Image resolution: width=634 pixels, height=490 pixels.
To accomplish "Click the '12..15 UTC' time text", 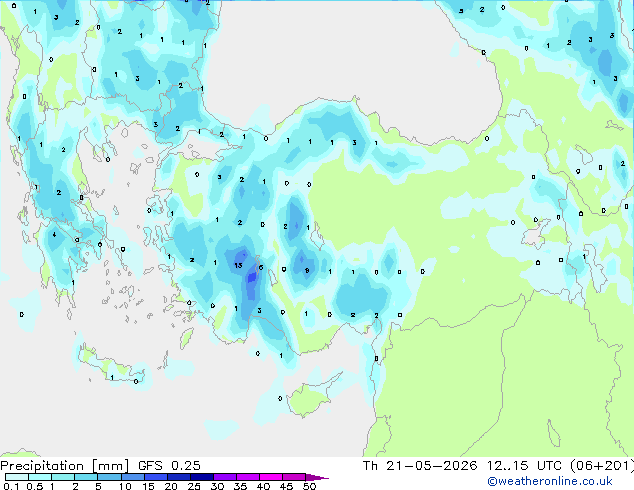I will tap(524, 466).
